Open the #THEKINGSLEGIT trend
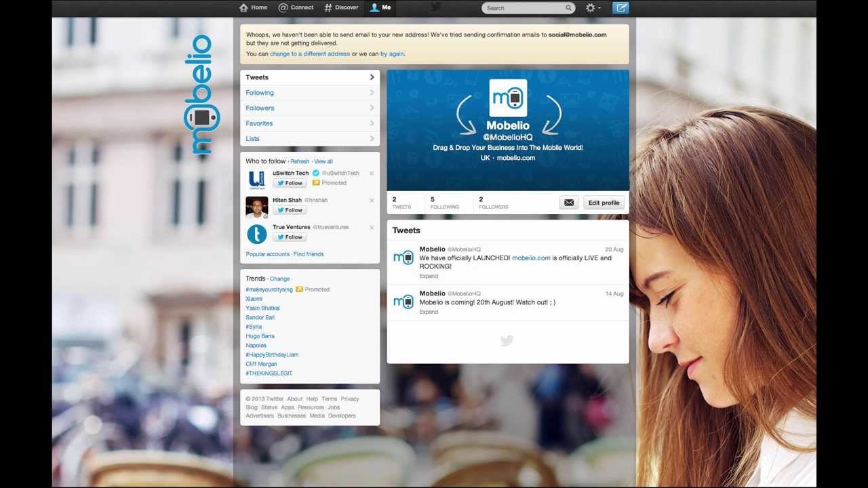 coord(269,373)
